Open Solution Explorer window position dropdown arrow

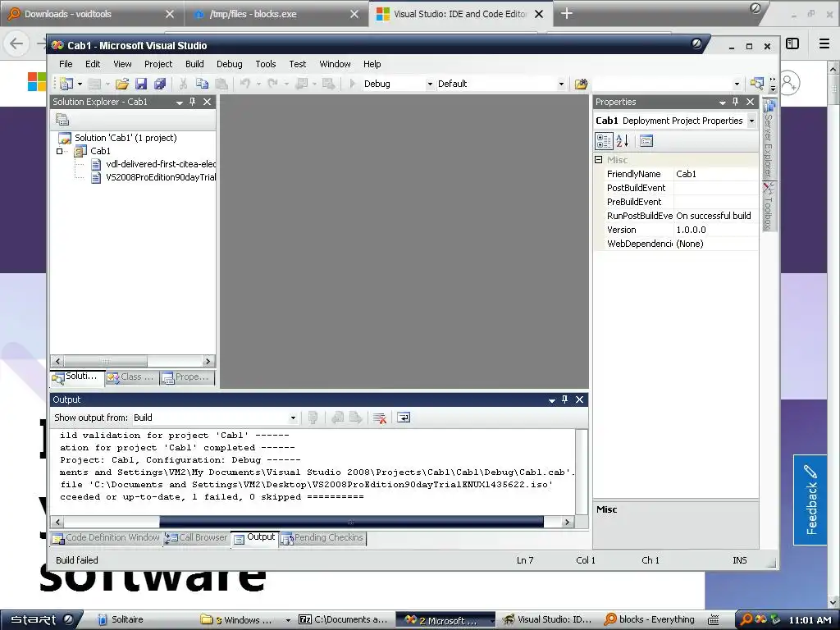[180, 103]
